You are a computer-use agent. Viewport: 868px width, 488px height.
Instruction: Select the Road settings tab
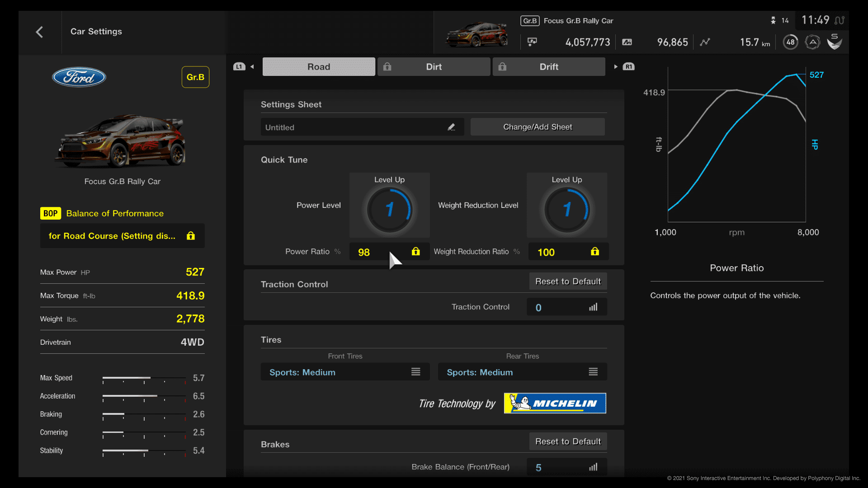pyautogui.click(x=319, y=66)
